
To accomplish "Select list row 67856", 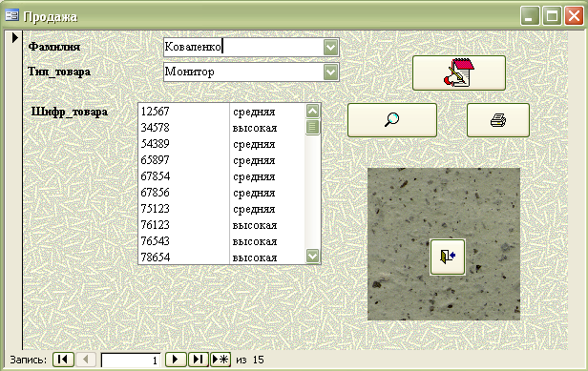I will (x=221, y=193).
